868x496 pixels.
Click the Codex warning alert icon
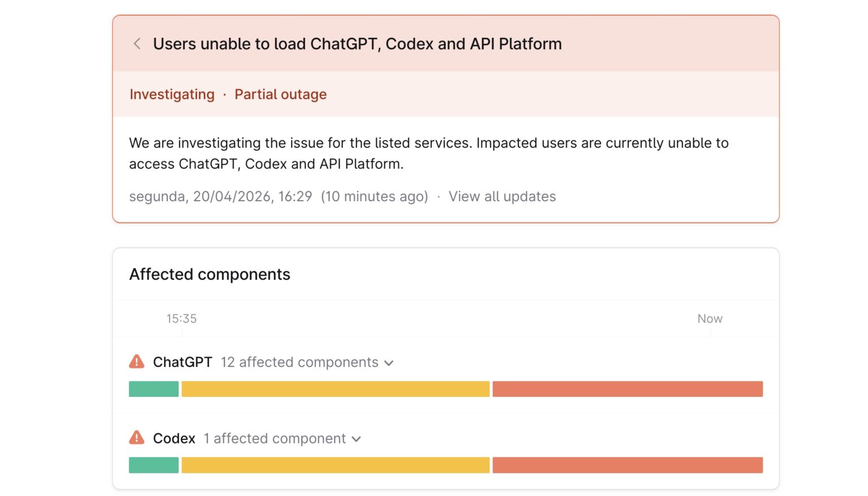(x=136, y=437)
